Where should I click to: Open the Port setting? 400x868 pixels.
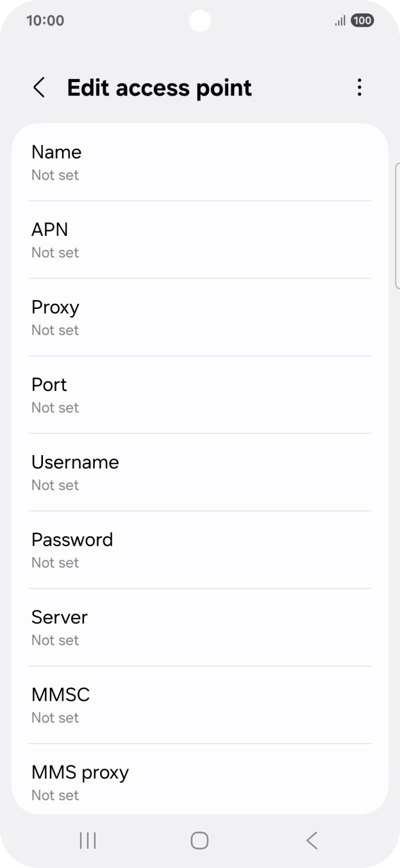199,395
